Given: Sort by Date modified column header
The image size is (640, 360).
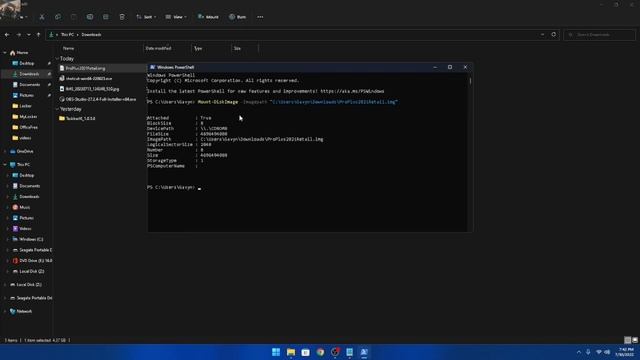Looking at the screenshot, I should (x=158, y=48).
